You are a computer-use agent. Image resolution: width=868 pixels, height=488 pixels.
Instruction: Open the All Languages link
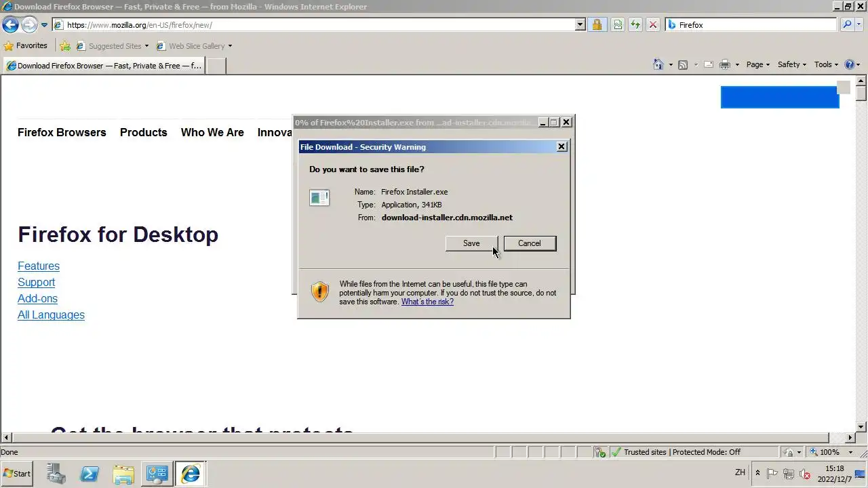(x=51, y=315)
